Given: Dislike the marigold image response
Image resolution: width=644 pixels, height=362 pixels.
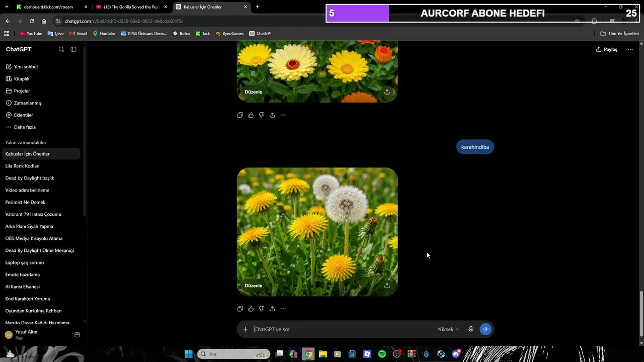Looking at the screenshot, I should pos(262,115).
